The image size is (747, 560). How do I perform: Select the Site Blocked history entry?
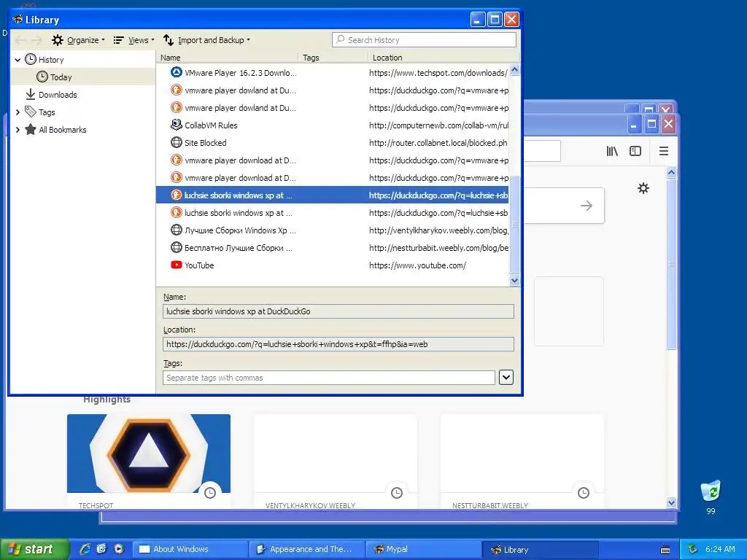tap(333, 143)
